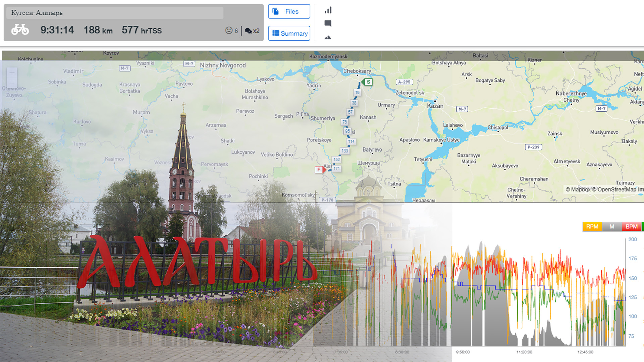Click the mountain elevation icon
Image resolution: width=644 pixels, height=362 pixels.
pyautogui.click(x=328, y=37)
